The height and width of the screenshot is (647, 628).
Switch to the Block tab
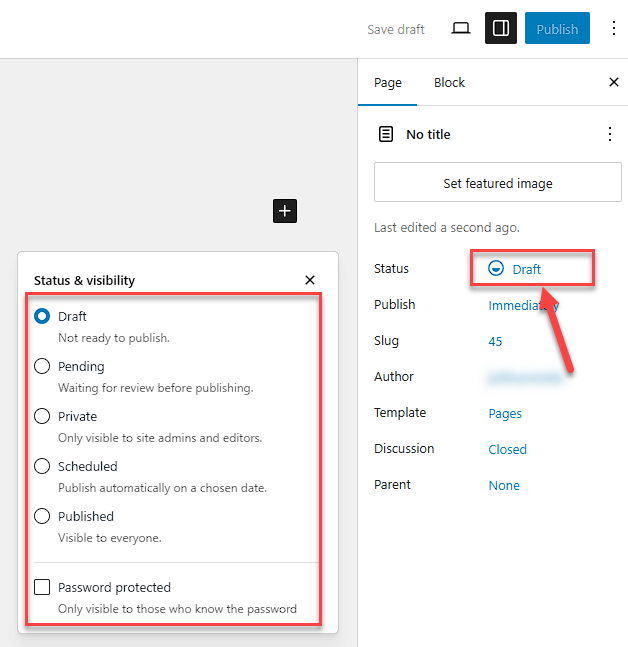tap(449, 83)
